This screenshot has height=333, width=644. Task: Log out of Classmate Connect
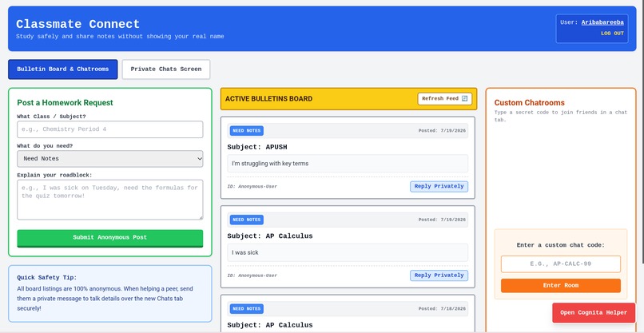[612, 34]
